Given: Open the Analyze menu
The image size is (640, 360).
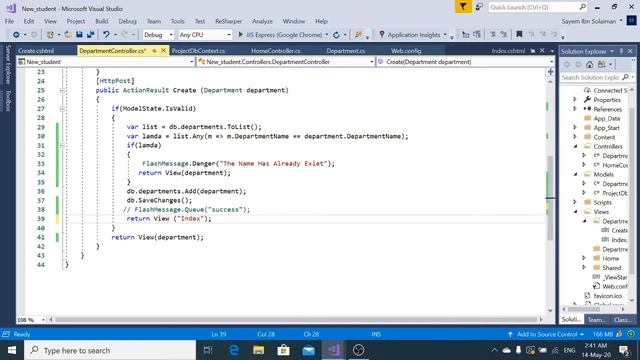Looking at the screenshot, I should tap(262, 21).
